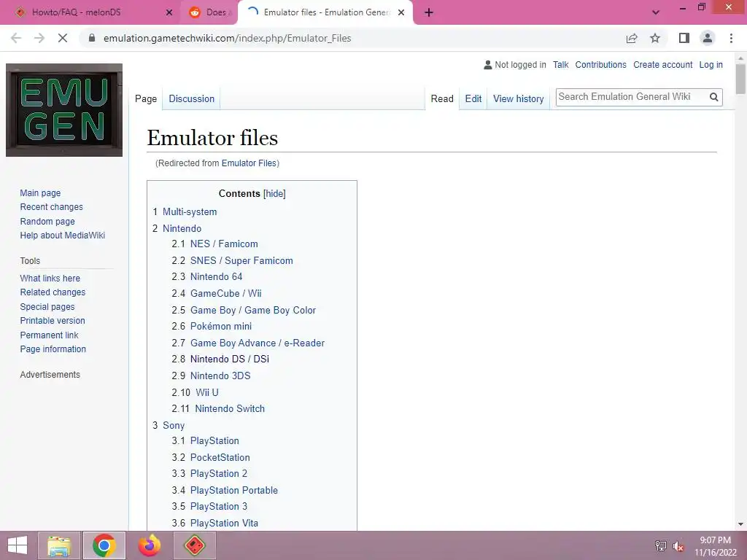Select the Read tab
747x560 pixels.
point(442,99)
